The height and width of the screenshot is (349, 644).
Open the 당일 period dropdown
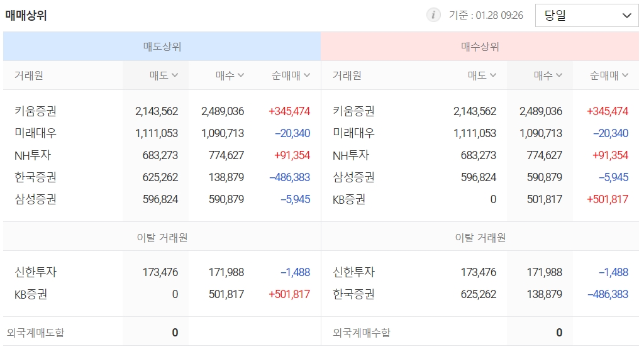(587, 16)
